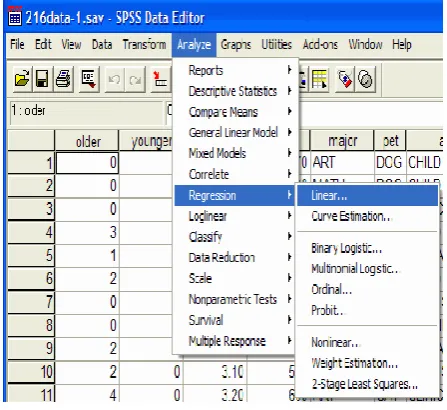Open the Utilities menu

pyautogui.click(x=276, y=44)
